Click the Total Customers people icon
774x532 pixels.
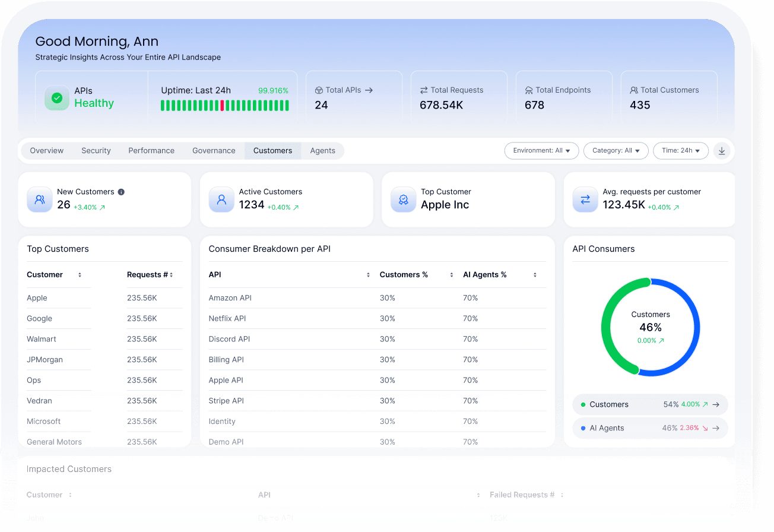[x=634, y=90]
